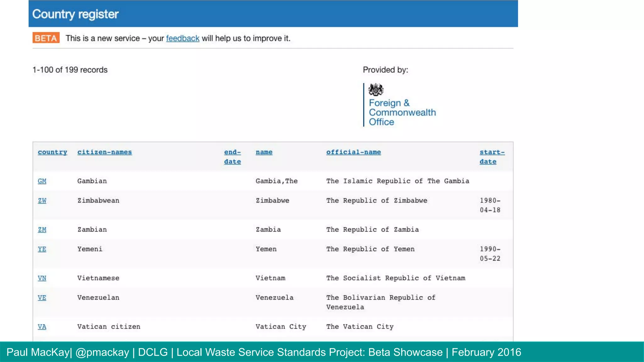Click the 'Venezuelan' citizen name cell
This screenshot has height=362, width=644.
tap(98, 298)
